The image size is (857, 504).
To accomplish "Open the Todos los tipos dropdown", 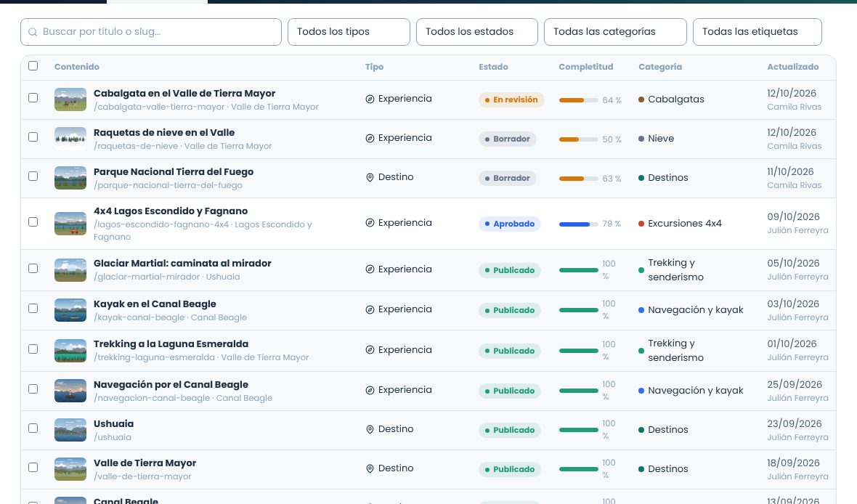I will [349, 32].
